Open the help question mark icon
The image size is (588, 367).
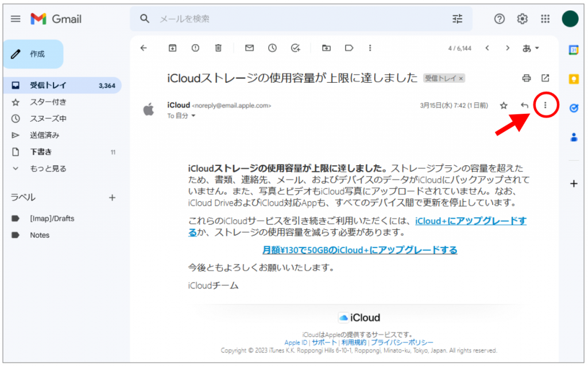click(x=499, y=19)
